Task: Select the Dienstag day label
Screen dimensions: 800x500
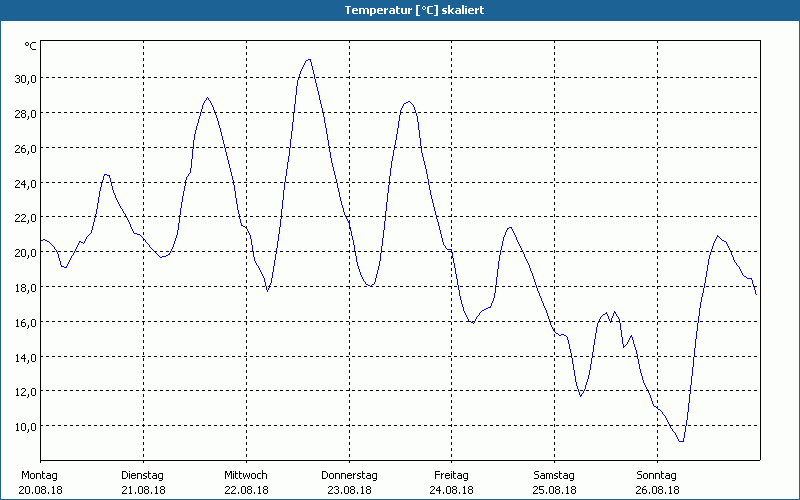Action: click(142, 475)
